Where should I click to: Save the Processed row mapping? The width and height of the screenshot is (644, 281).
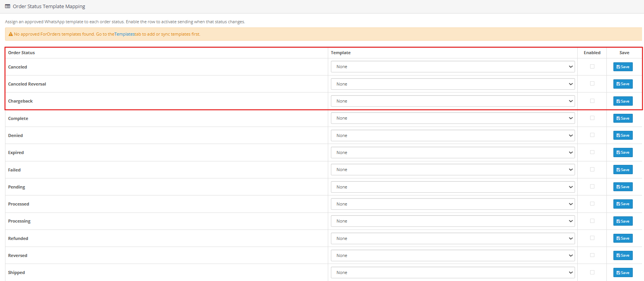tap(623, 204)
